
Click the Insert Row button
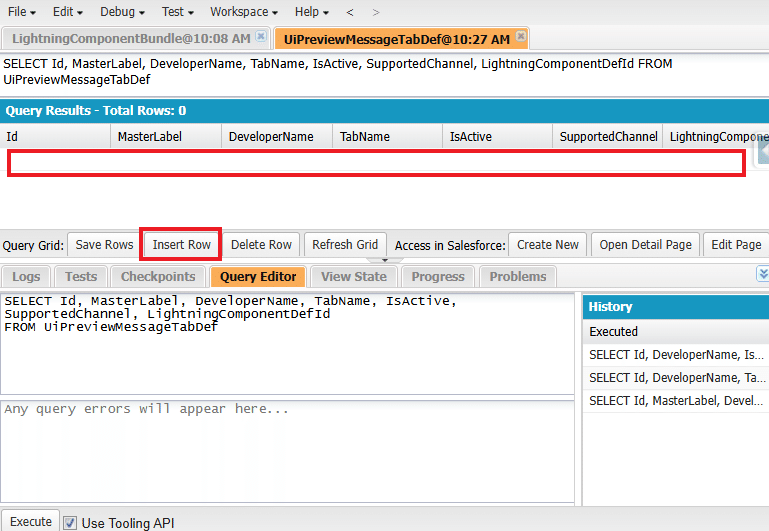[x=181, y=244]
